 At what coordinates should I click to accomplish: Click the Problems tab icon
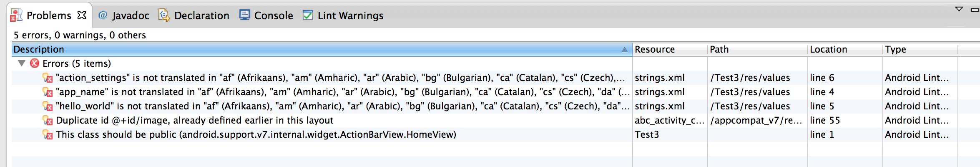pyautogui.click(x=16, y=15)
